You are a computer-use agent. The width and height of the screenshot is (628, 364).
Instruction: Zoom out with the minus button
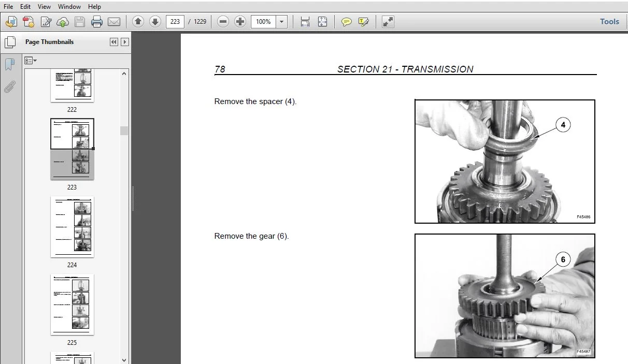click(x=223, y=22)
